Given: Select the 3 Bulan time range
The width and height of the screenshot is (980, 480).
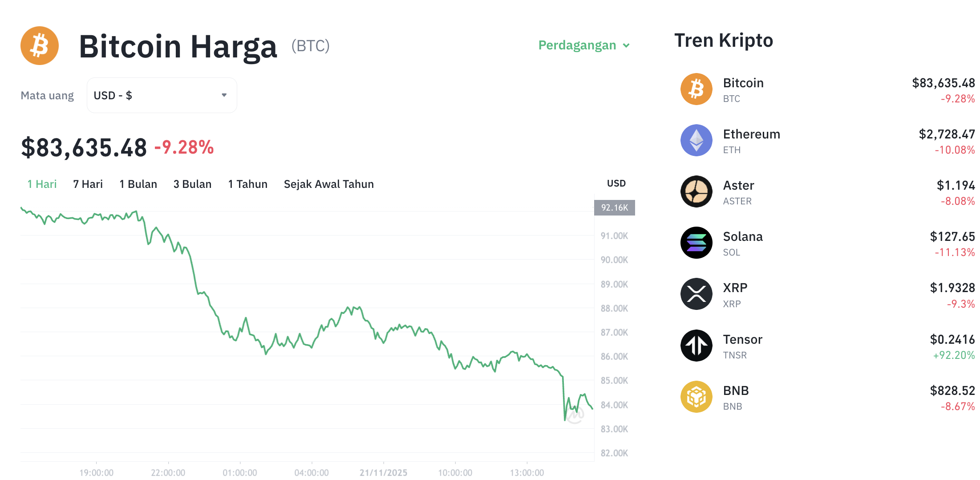Looking at the screenshot, I should point(192,184).
